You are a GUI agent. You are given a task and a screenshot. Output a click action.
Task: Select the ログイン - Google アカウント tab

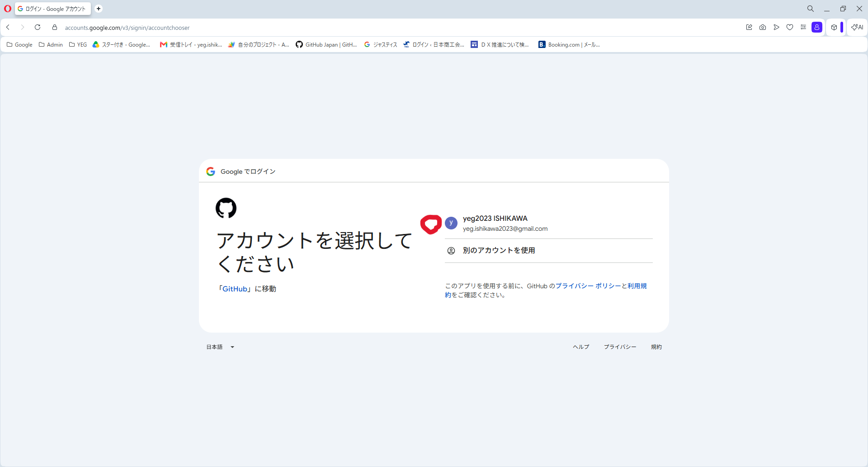click(x=53, y=9)
